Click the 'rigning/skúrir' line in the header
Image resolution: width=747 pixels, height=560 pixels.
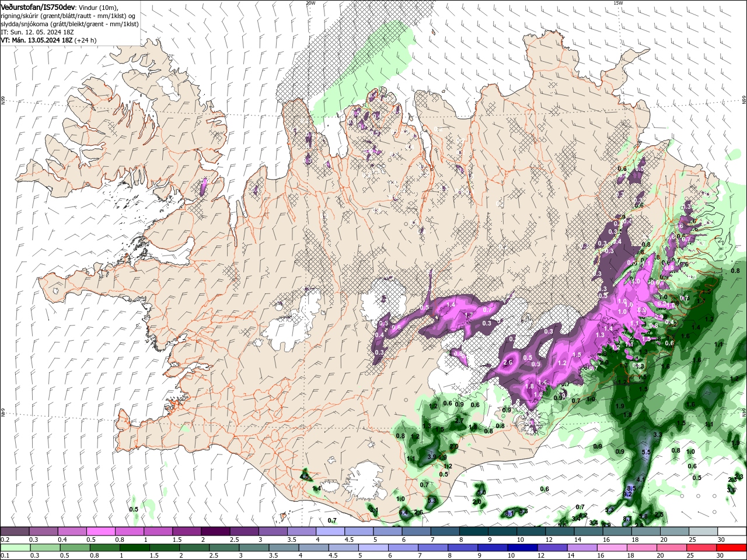click(x=68, y=15)
